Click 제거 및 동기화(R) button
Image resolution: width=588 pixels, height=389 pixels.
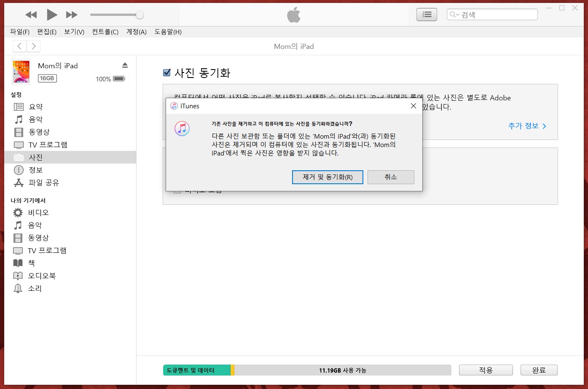(328, 177)
